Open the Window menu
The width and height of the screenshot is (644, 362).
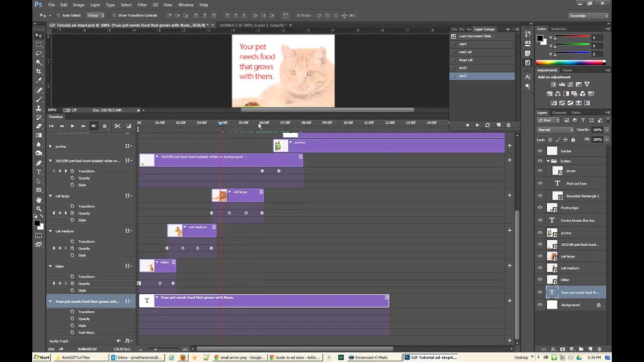click(x=186, y=5)
